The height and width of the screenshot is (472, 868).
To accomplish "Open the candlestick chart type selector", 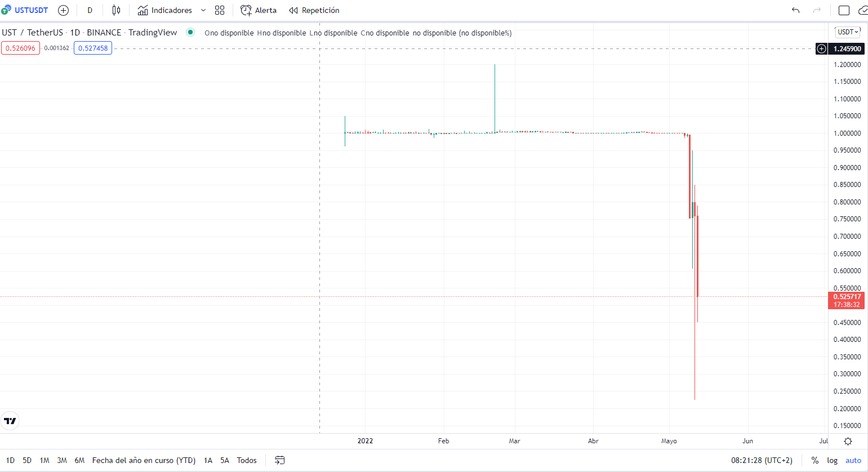I will (116, 10).
